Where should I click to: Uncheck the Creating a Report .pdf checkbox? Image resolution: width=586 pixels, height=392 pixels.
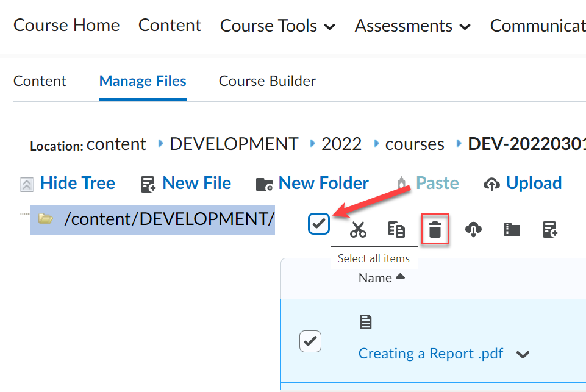coord(310,341)
